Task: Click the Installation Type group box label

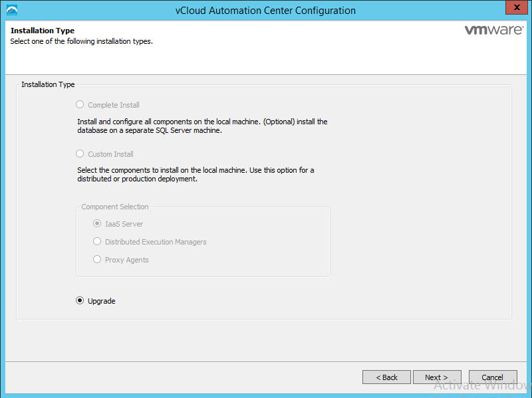Action: point(48,84)
